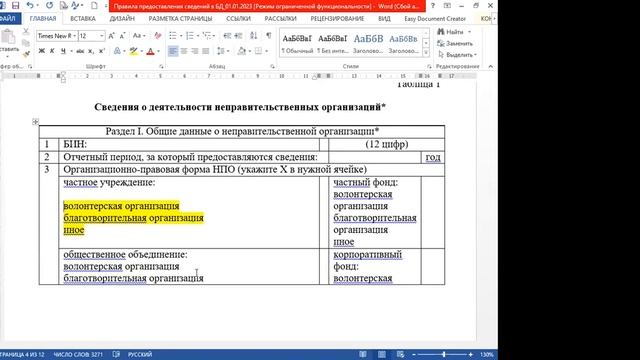Apply Обычный style

click(297, 44)
